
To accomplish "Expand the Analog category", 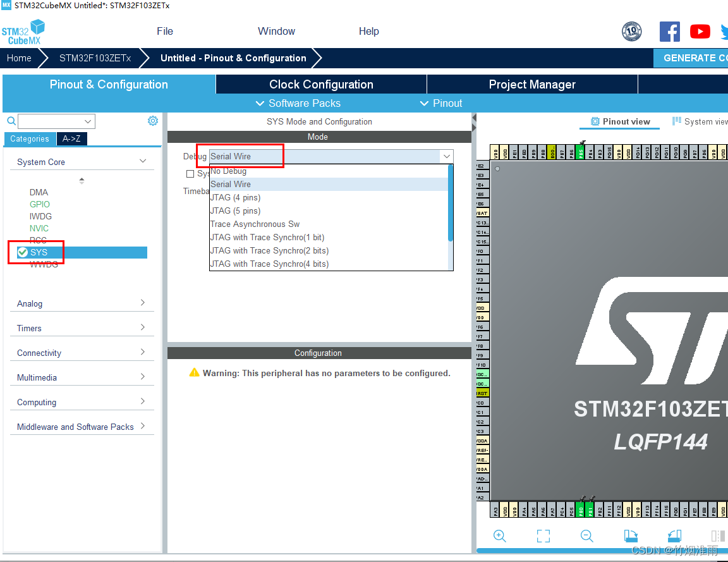I will tap(143, 303).
